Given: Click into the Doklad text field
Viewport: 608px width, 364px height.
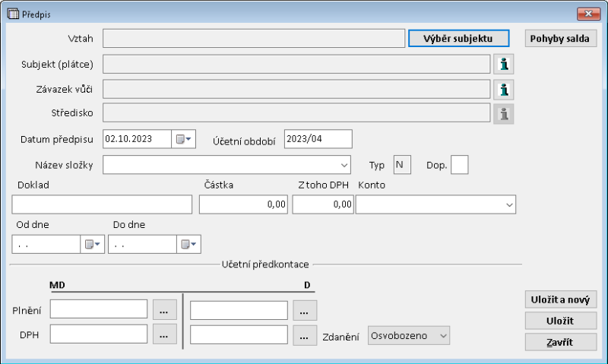Looking at the screenshot, I should tap(103, 204).
